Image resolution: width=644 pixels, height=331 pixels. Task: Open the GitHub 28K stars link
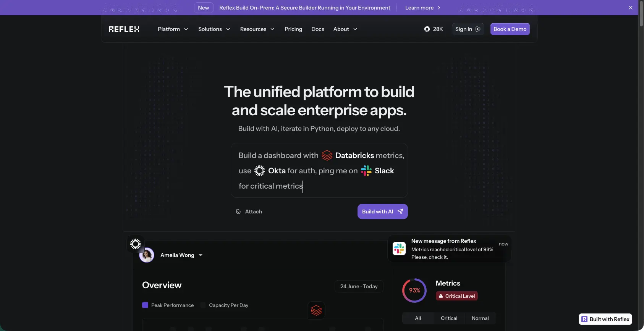coord(433,29)
